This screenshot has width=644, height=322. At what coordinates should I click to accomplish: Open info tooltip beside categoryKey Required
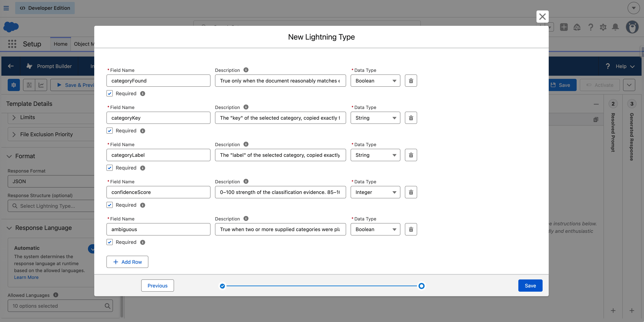pyautogui.click(x=142, y=131)
